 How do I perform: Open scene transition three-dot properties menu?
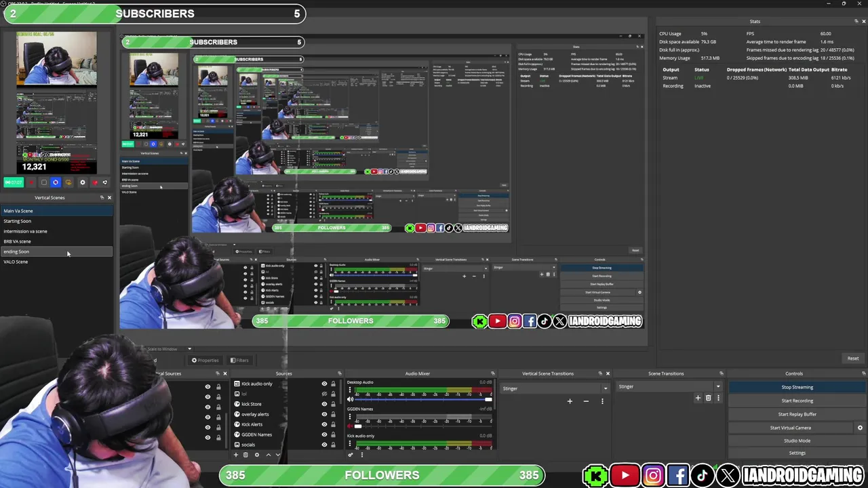tap(718, 398)
